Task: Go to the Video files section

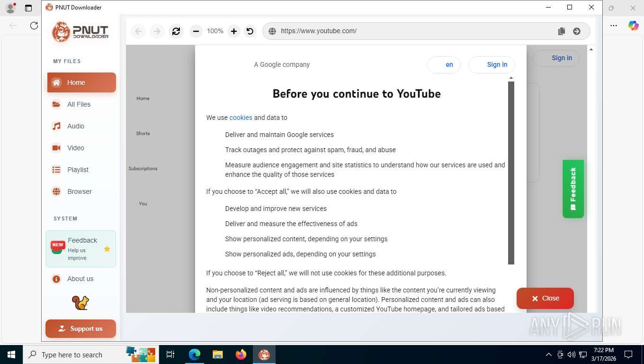Action: [x=81, y=148]
